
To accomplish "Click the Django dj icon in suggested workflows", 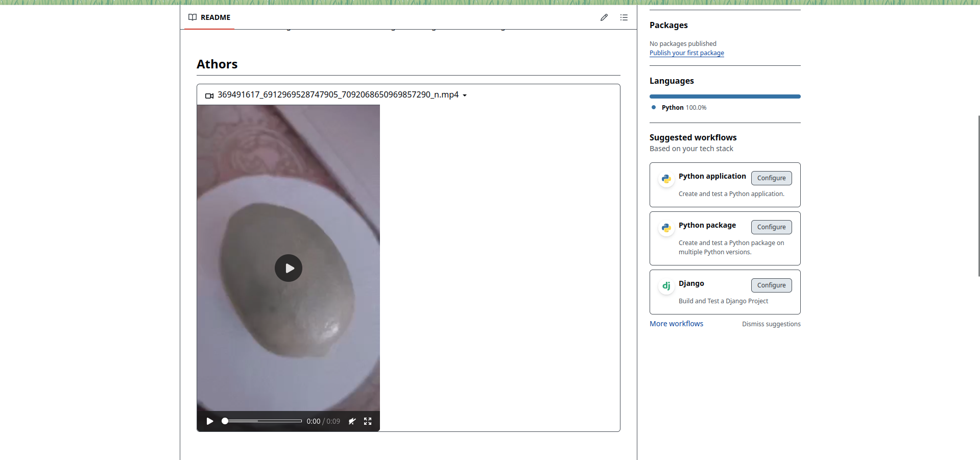I will pyautogui.click(x=666, y=285).
